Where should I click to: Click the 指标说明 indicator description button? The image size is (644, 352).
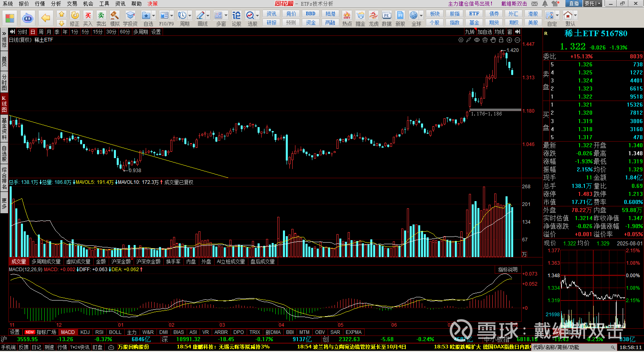(x=508, y=270)
